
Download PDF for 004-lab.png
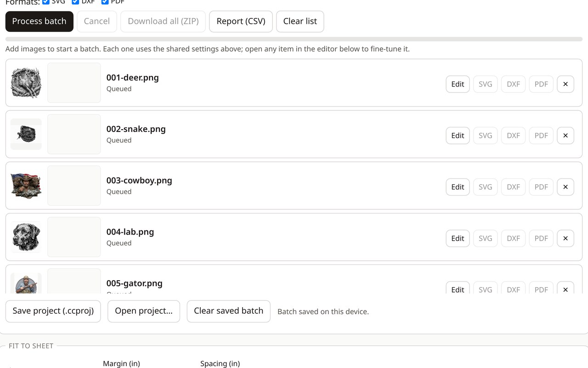coord(541,239)
